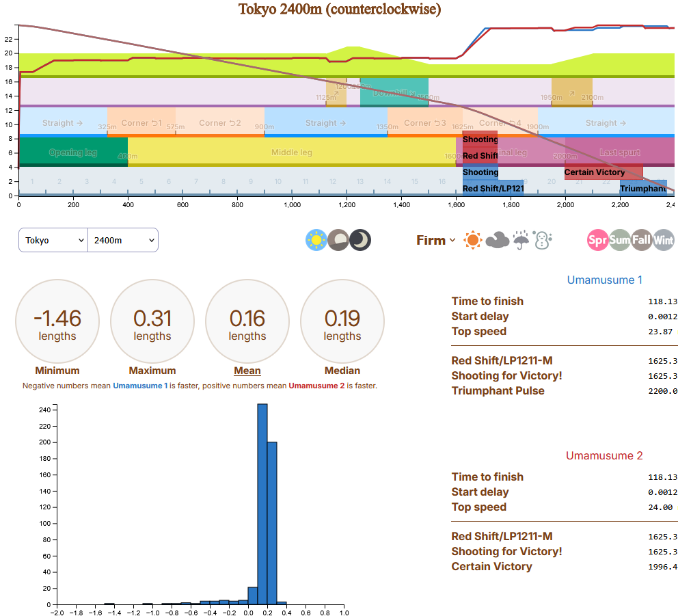The height and width of the screenshot is (616, 678).
Task: Click the blue Red Shift/LP121 skill bar
Action: point(493,188)
